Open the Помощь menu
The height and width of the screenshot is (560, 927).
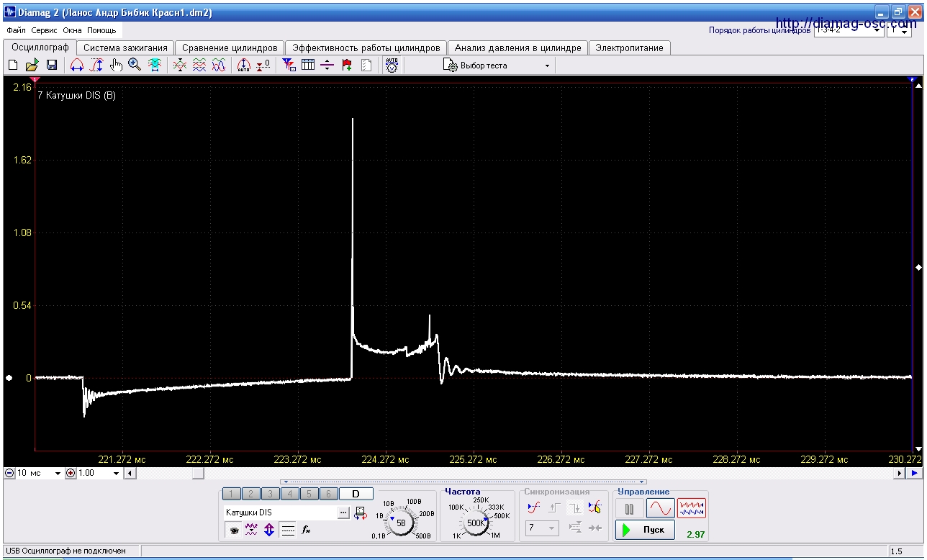pyautogui.click(x=101, y=31)
